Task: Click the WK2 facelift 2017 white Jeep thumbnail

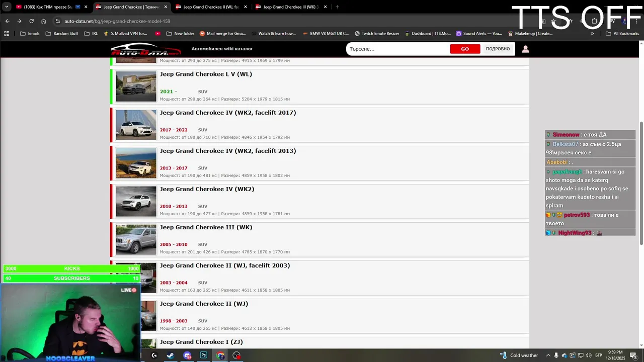Action: tap(136, 125)
